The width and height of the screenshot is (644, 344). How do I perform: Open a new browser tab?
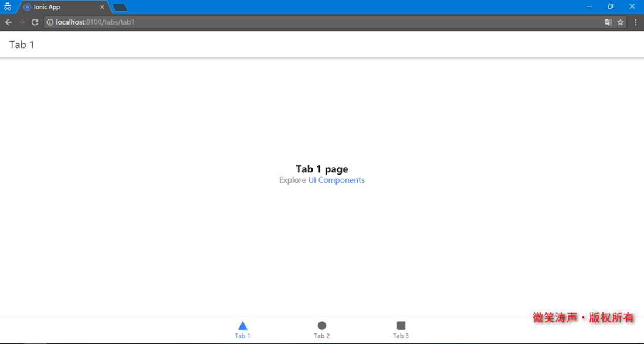(x=120, y=8)
